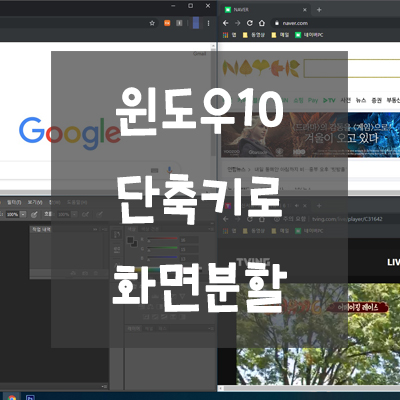Open the 뉴스 menu on Naver

coord(361,100)
